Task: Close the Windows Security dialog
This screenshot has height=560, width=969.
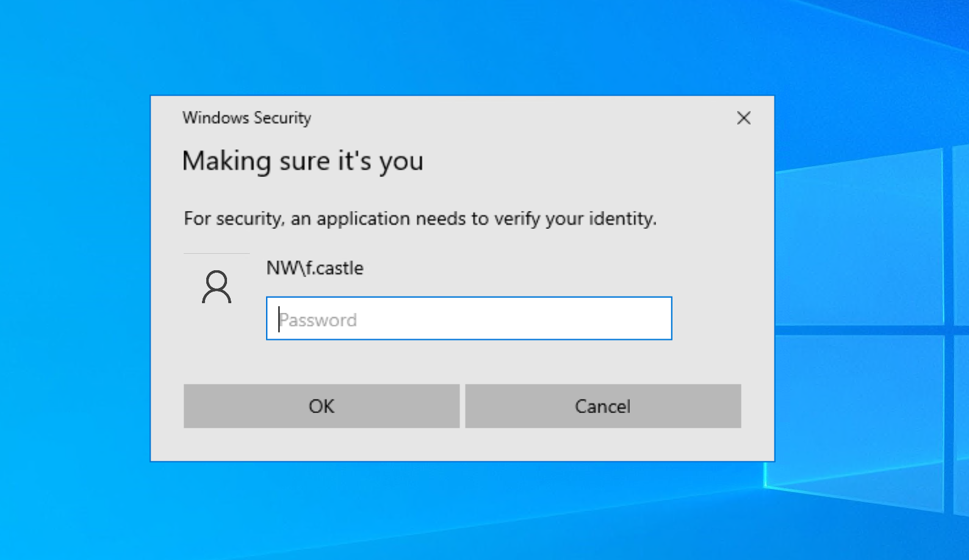Action: pyautogui.click(x=743, y=118)
